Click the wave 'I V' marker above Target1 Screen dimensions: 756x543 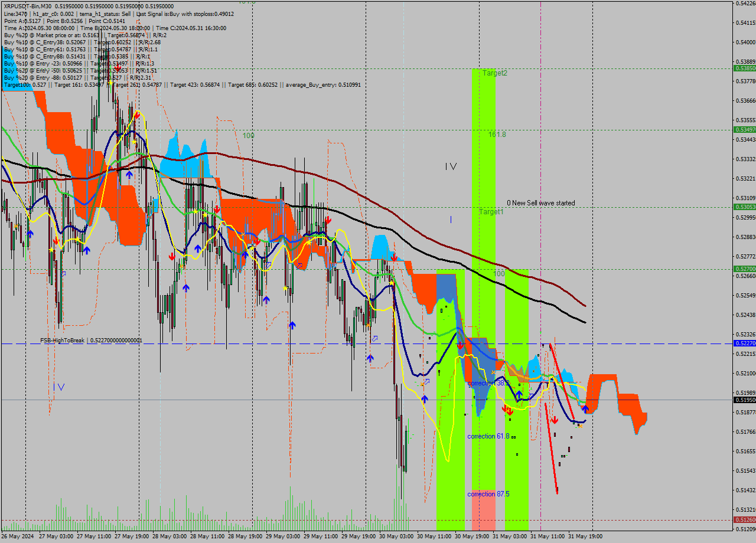451,166
